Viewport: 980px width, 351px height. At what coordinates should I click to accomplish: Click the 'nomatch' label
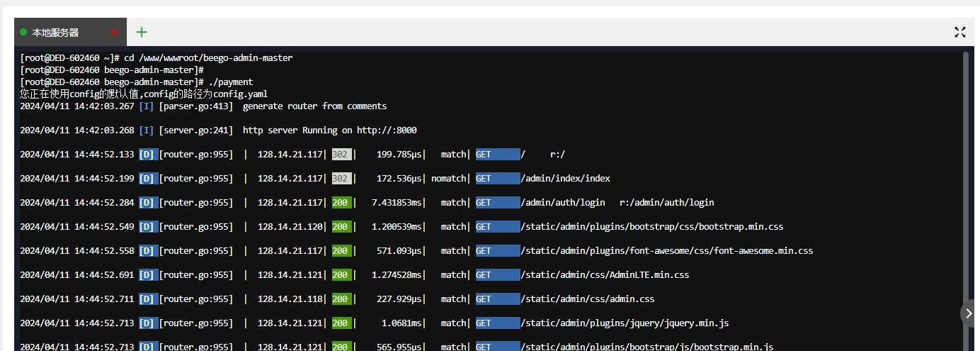point(449,179)
